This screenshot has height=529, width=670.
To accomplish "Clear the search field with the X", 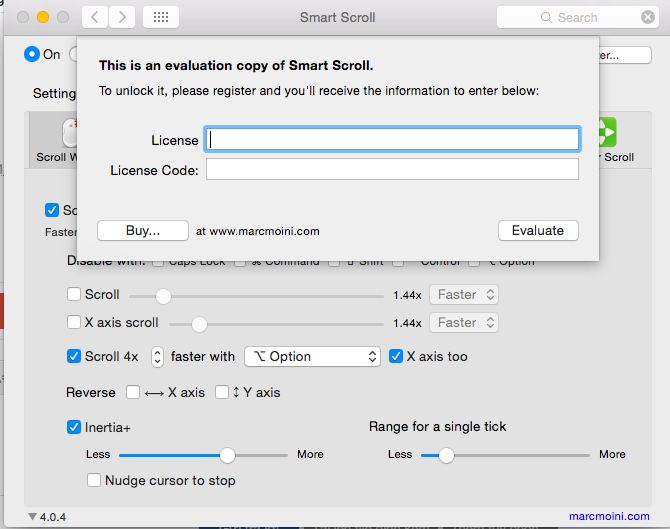I will tap(648, 17).
